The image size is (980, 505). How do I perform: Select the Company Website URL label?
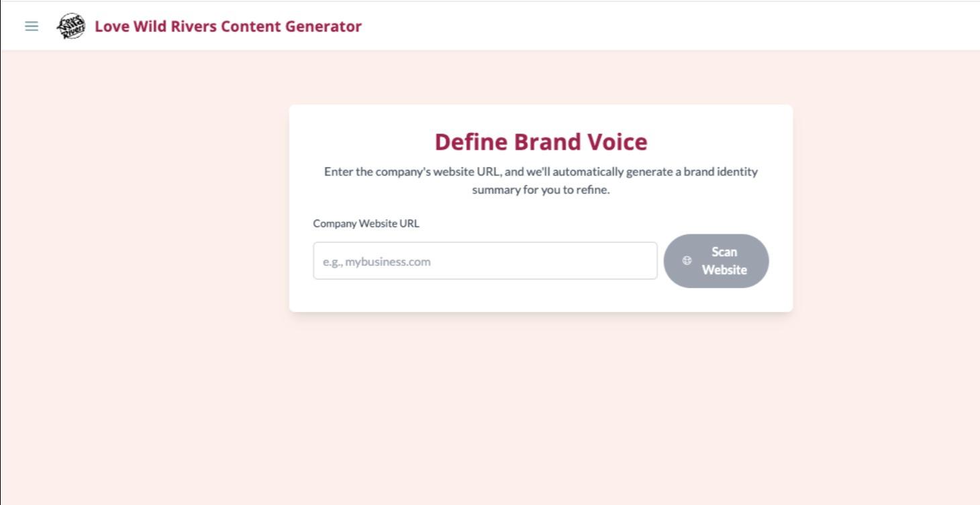pyautogui.click(x=366, y=224)
